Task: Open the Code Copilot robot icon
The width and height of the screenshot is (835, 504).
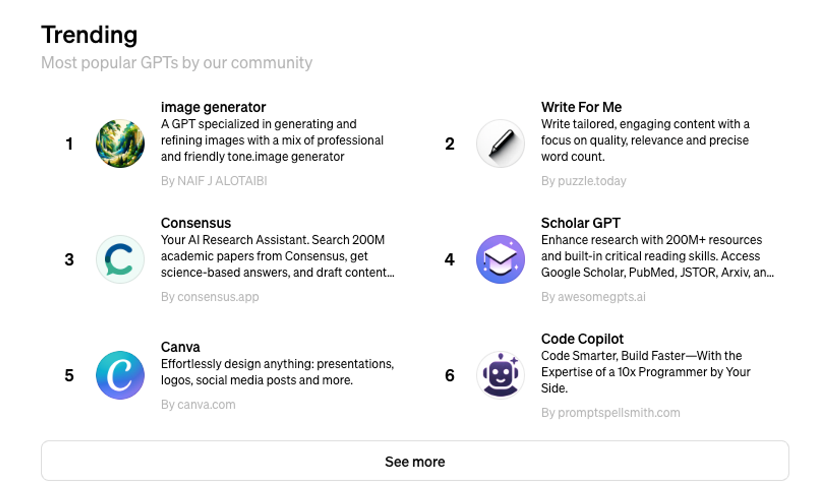Action: coord(500,375)
